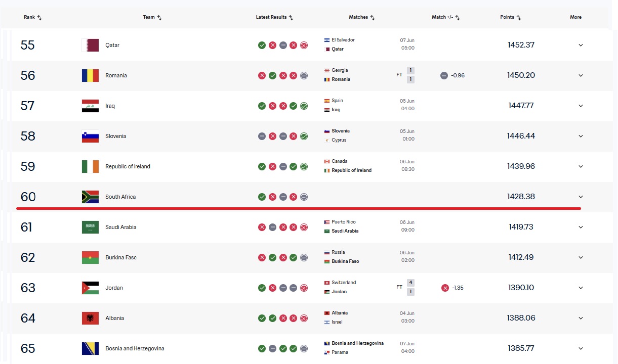Expand the South Africa row chevron
The height and width of the screenshot is (364, 618).
tap(581, 197)
